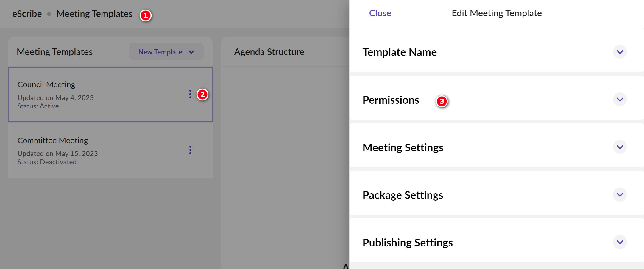Expand the Template Name section
Image resolution: width=644 pixels, height=269 pixels.
coord(620,52)
